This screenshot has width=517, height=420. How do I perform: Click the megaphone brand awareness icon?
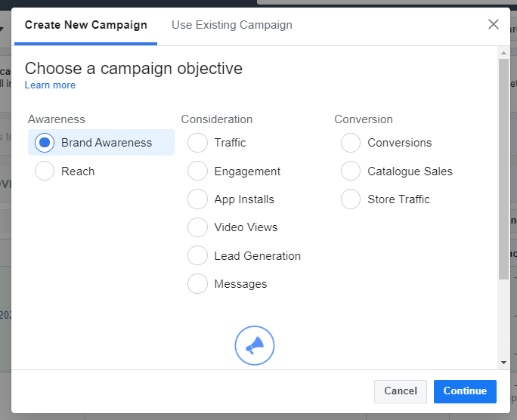(255, 345)
